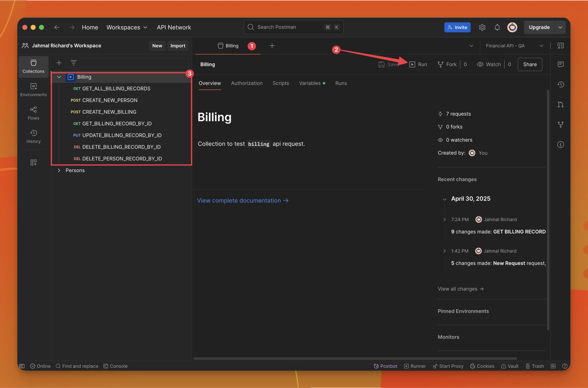Open the Financial API - QA environment dropdown

[x=514, y=46]
